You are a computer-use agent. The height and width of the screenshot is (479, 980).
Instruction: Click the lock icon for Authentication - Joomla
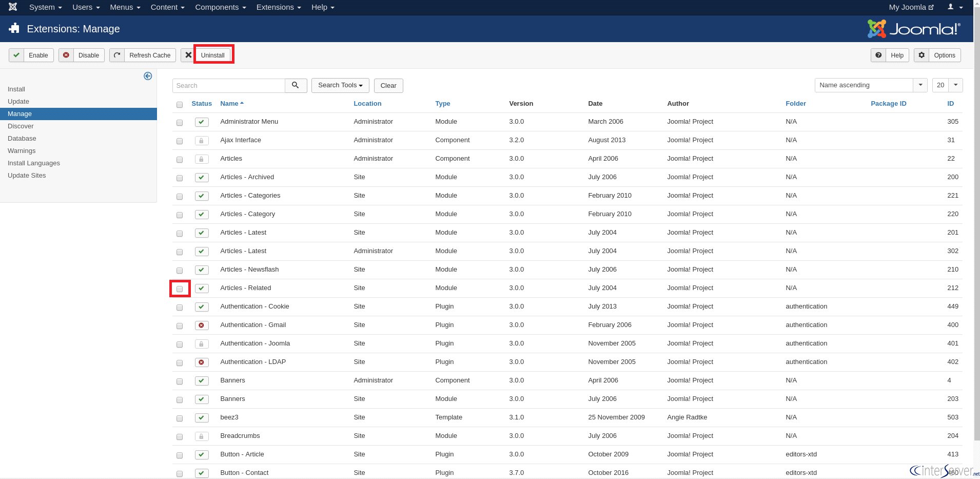tap(202, 344)
